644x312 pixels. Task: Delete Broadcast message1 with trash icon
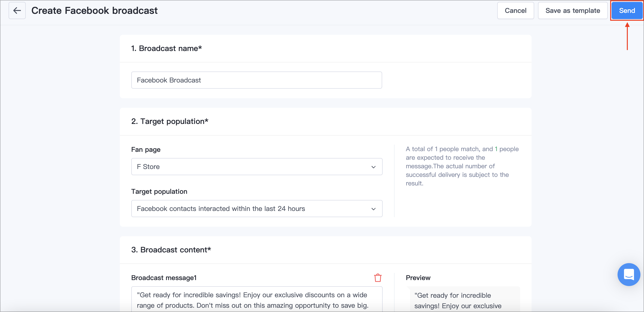[x=377, y=278]
